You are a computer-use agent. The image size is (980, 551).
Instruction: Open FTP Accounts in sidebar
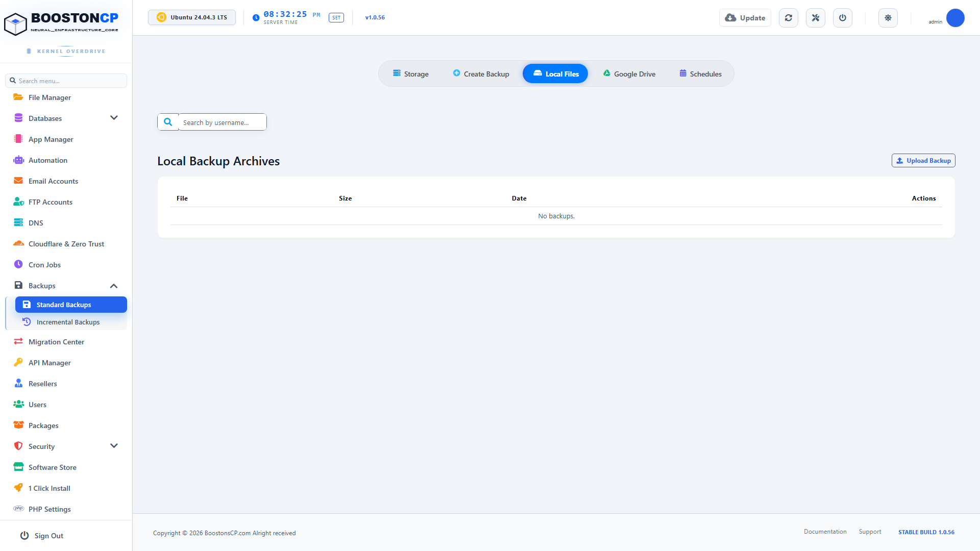click(x=66, y=202)
